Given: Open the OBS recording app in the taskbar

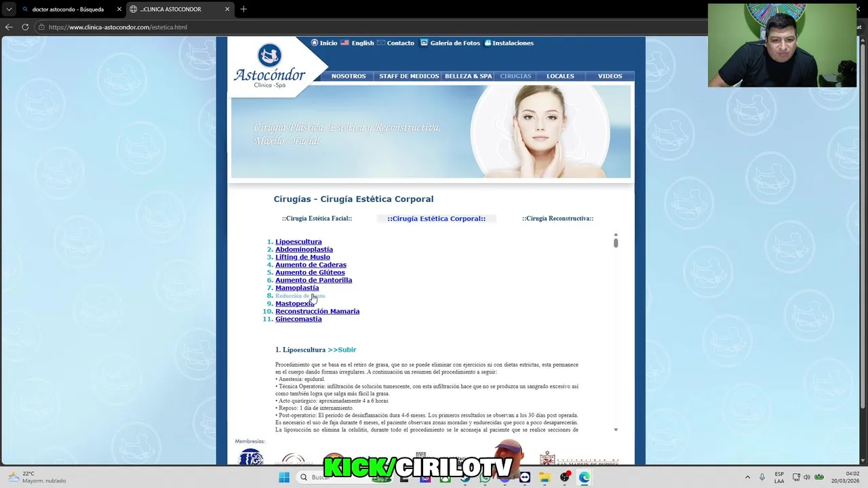Looking at the screenshot, I should click(564, 477).
